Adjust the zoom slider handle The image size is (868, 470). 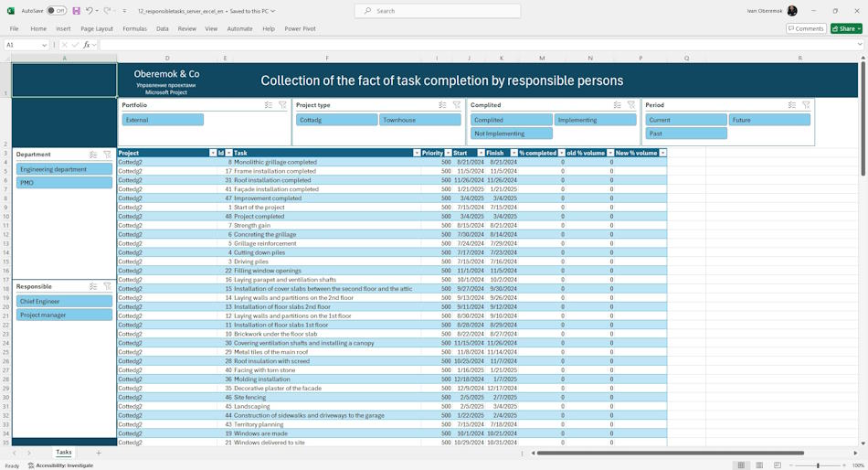818,465
